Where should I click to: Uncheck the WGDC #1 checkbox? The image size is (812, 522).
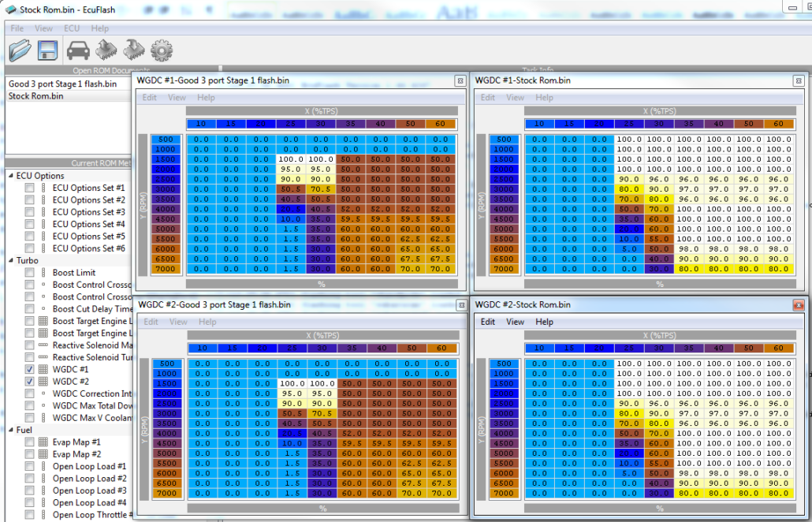click(29, 369)
